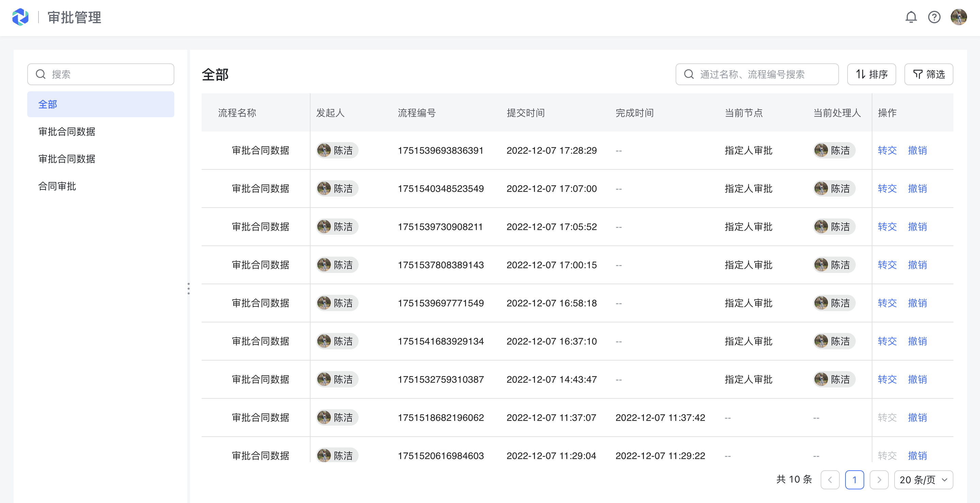Viewport: 980px width, 503px height.
Task: Click 撤销 for process 1751520616984603
Action: pyautogui.click(x=917, y=455)
